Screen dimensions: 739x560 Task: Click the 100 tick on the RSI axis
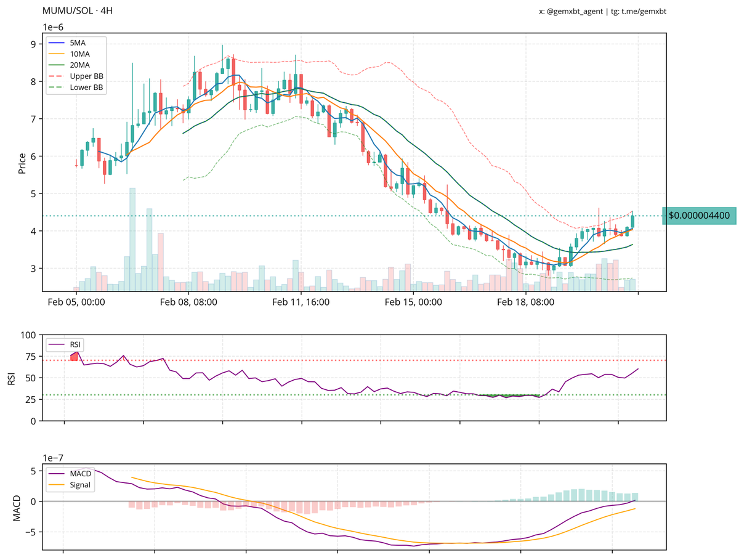[27, 335]
